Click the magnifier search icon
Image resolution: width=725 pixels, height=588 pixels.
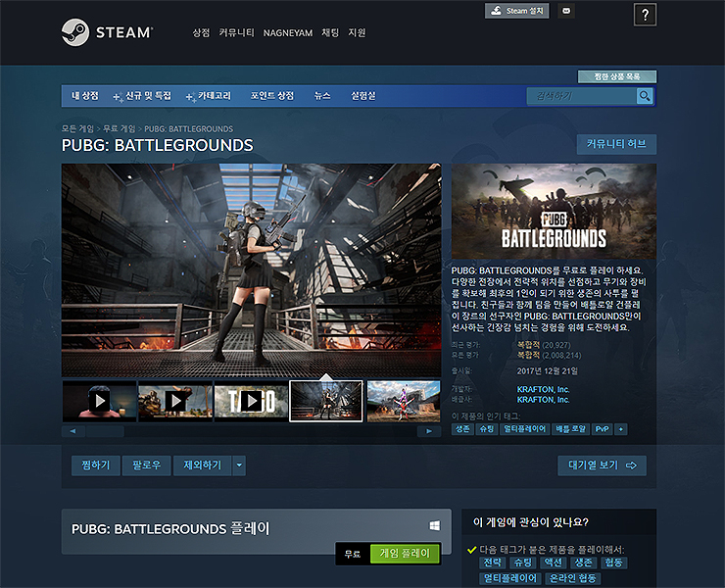click(x=645, y=96)
